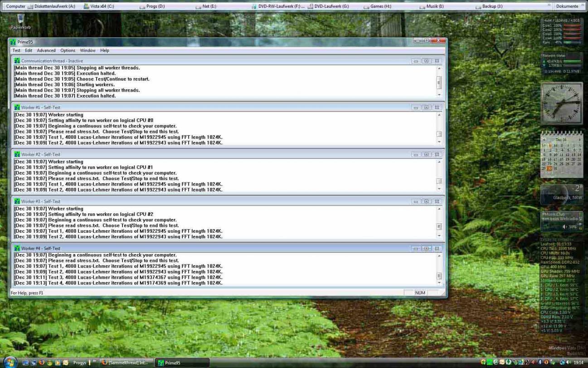Click Worker #4 Test 3 M19374367 line
Image resolution: width=588 pixels, height=368 pixels.
pyautogui.click(x=118, y=277)
